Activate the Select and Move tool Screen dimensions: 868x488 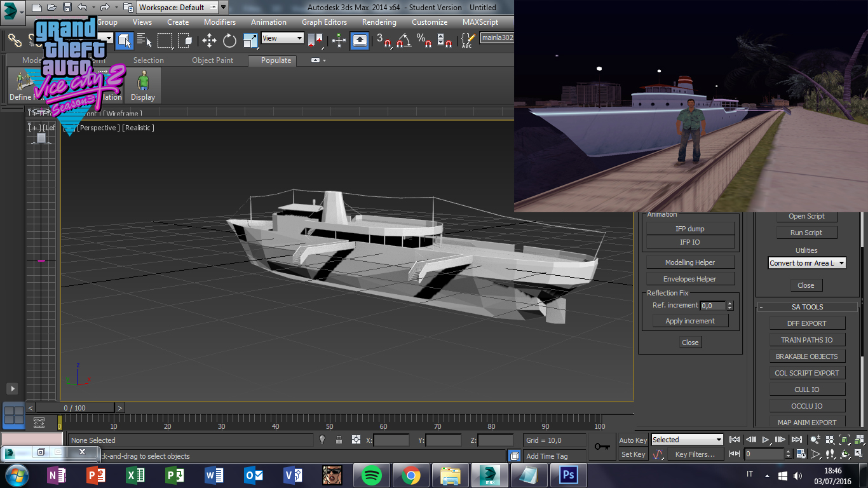(x=209, y=40)
